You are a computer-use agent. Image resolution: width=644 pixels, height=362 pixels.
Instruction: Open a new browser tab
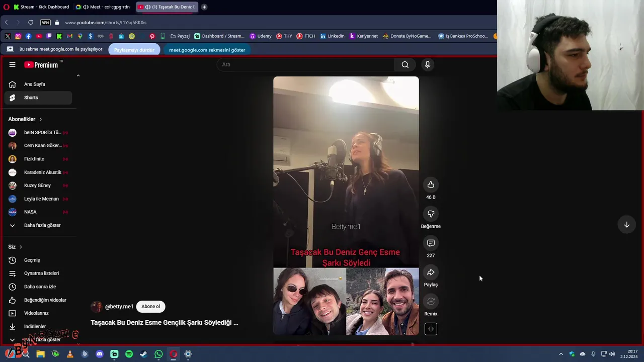point(204,7)
